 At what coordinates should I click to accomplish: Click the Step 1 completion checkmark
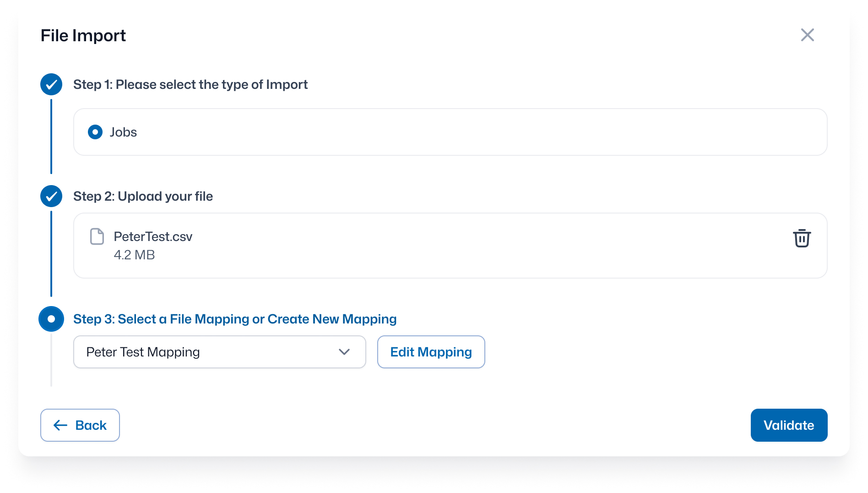51,84
